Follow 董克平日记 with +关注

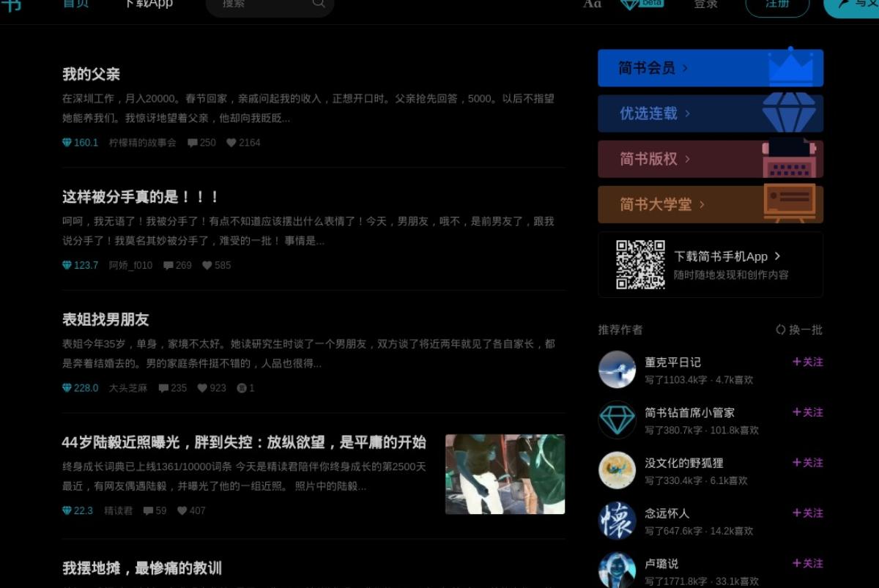807,362
